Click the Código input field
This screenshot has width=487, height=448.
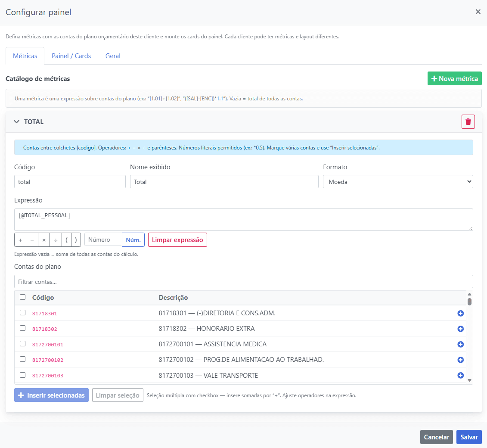pos(70,182)
